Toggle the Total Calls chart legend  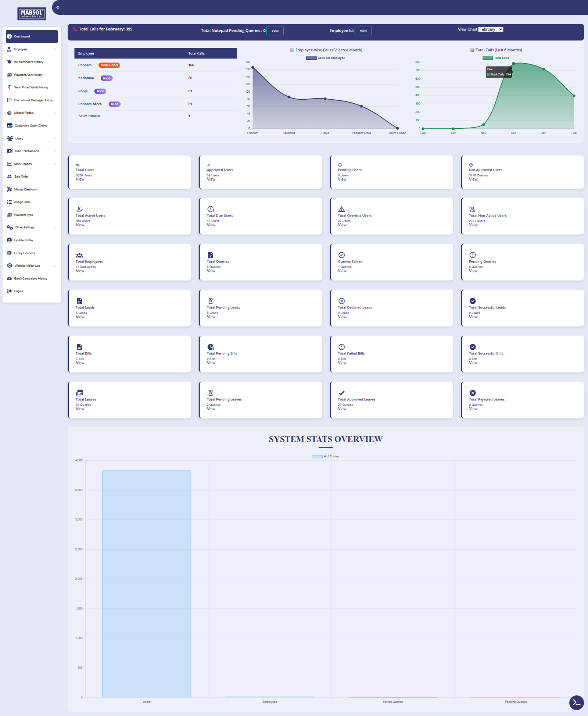496,58
